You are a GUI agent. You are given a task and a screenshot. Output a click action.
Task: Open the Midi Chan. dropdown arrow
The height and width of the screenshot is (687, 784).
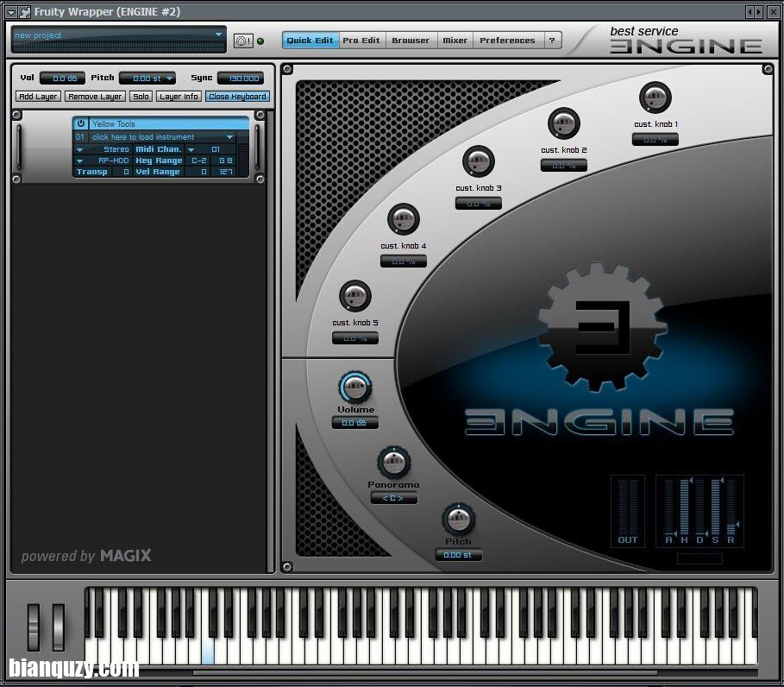(x=191, y=149)
